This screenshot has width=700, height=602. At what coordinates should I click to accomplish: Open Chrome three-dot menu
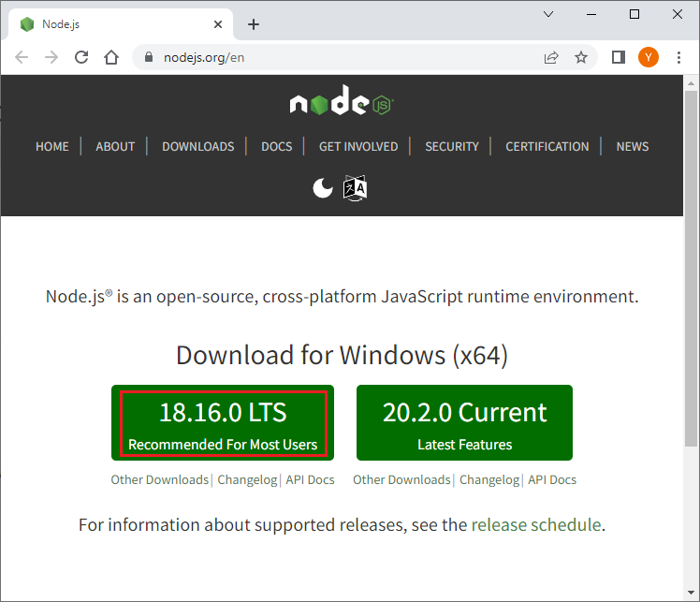(678, 57)
